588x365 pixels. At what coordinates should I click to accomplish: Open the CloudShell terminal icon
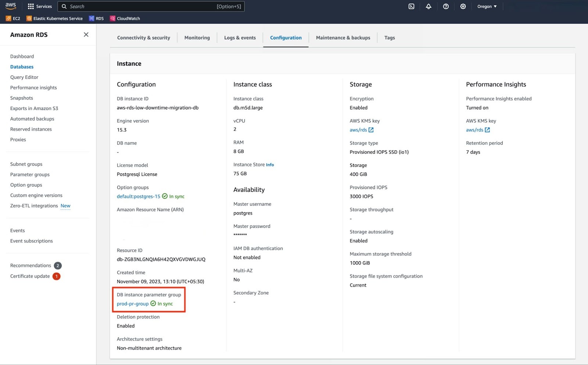point(412,6)
